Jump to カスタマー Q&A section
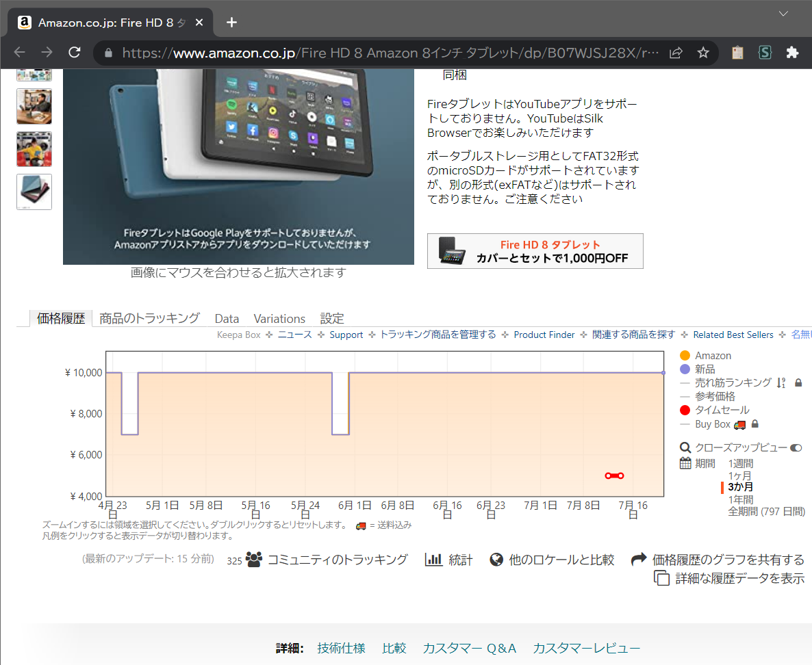Image resolution: width=812 pixels, height=665 pixels. point(469,648)
